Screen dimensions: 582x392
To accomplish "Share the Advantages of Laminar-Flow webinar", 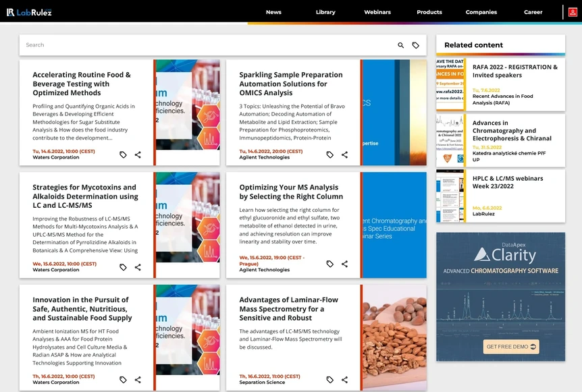I will pyautogui.click(x=344, y=379).
